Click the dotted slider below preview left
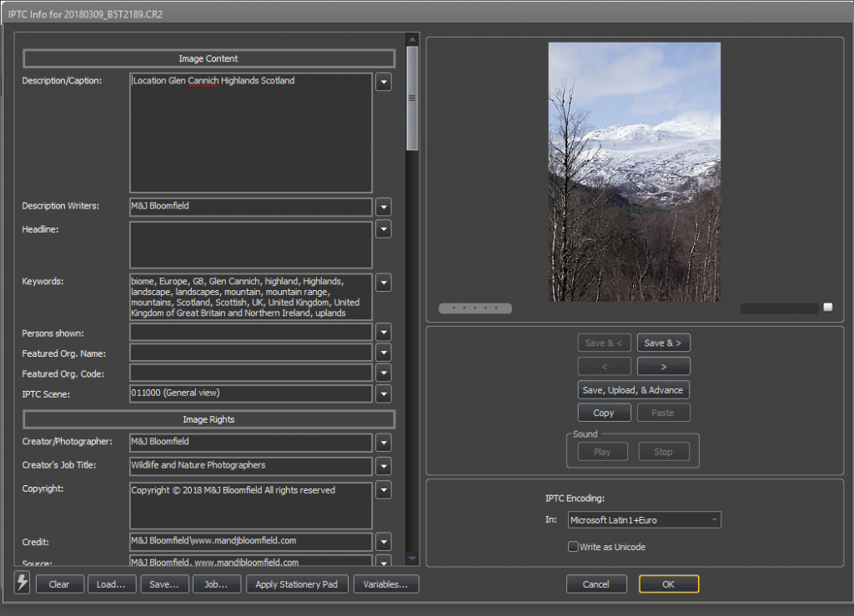Viewport: 854px width, 616px height. (475, 308)
